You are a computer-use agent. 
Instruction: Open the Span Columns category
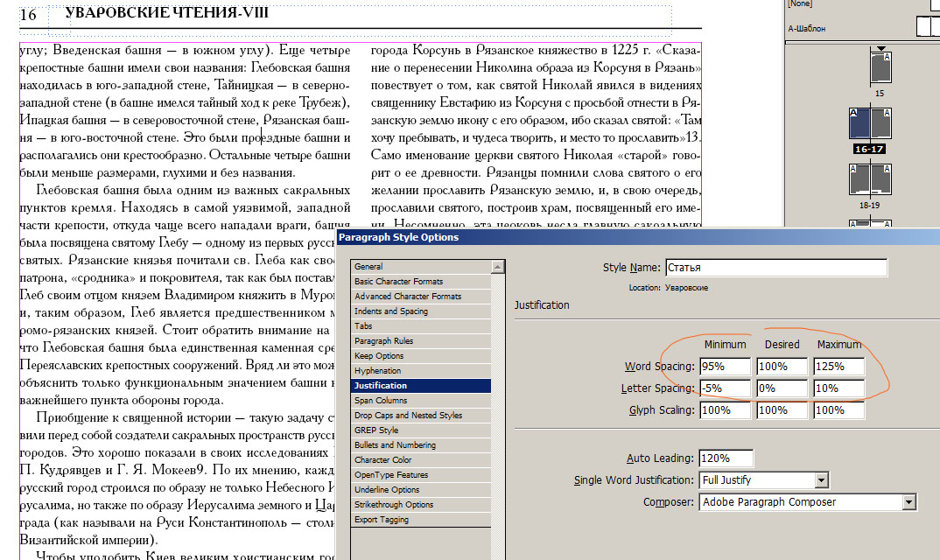tap(421, 401)
